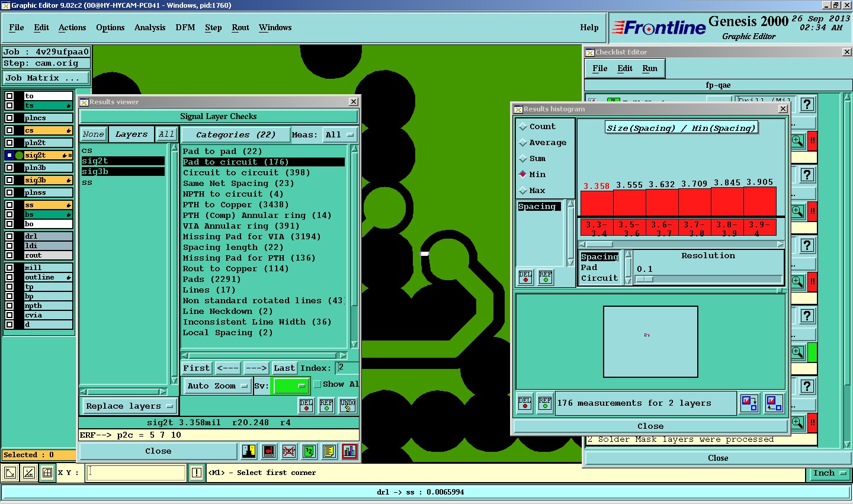The width and height of the screenshot is (853, 504).
Task: Open the Inch units dropdown
Action: pos(829,473)
